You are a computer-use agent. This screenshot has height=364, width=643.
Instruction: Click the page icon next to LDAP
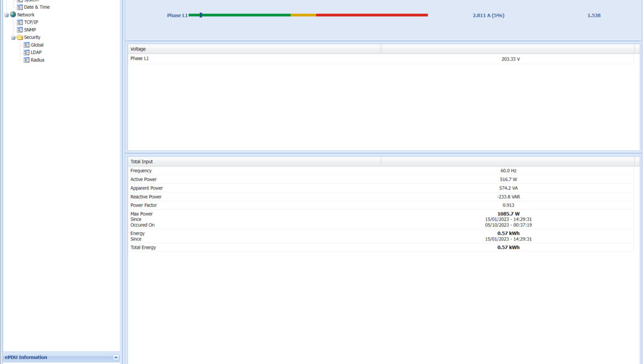point(26,53)
